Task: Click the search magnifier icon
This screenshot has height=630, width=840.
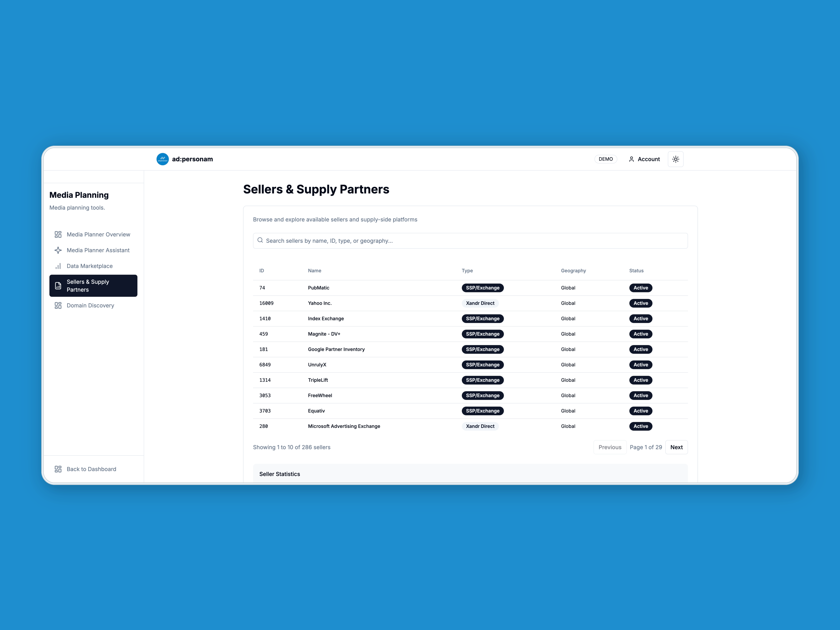Action: pos(260,240)
